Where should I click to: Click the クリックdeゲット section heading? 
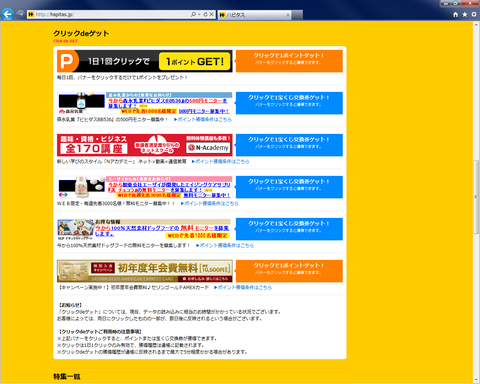click(81, 33)
